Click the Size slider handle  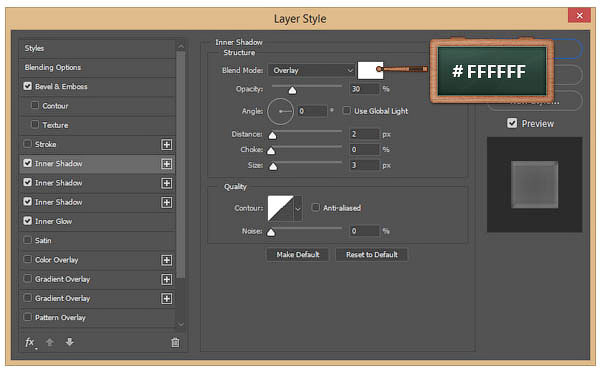point(273,166)
